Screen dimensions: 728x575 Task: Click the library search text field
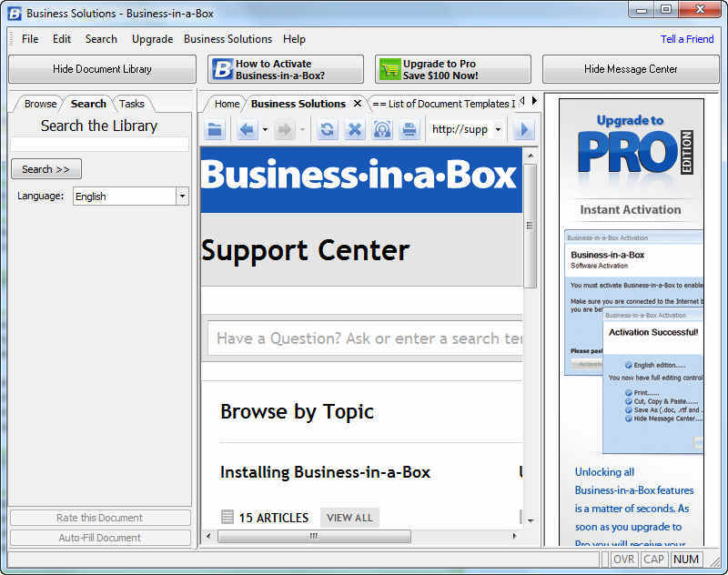click(x=99, y=144)
